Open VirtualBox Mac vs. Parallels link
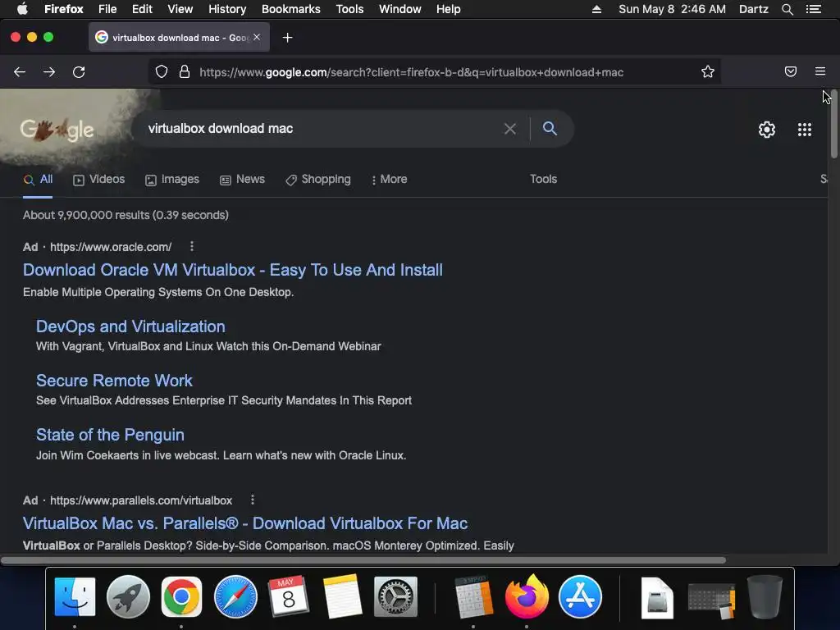840x630 pixels. pos(245,523)
